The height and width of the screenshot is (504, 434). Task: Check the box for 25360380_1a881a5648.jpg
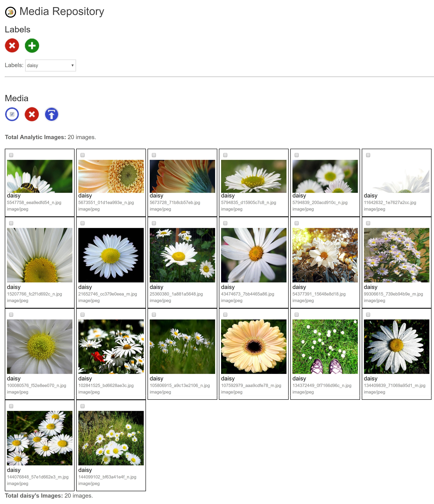tap(154, 223)
